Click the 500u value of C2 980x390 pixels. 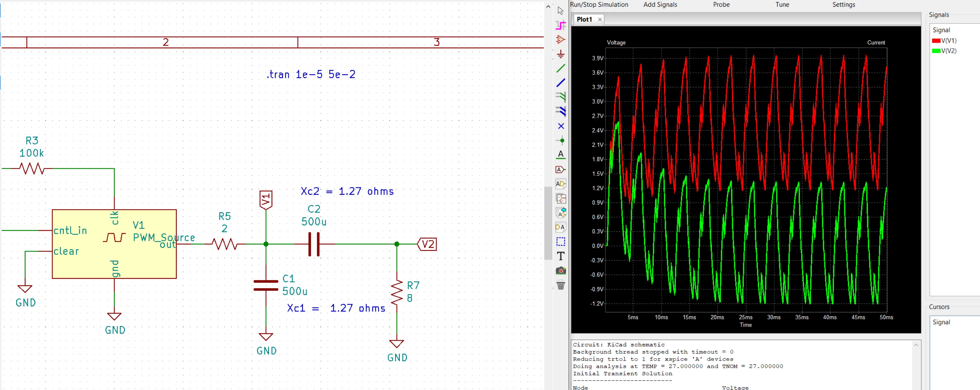click(314, 222)
